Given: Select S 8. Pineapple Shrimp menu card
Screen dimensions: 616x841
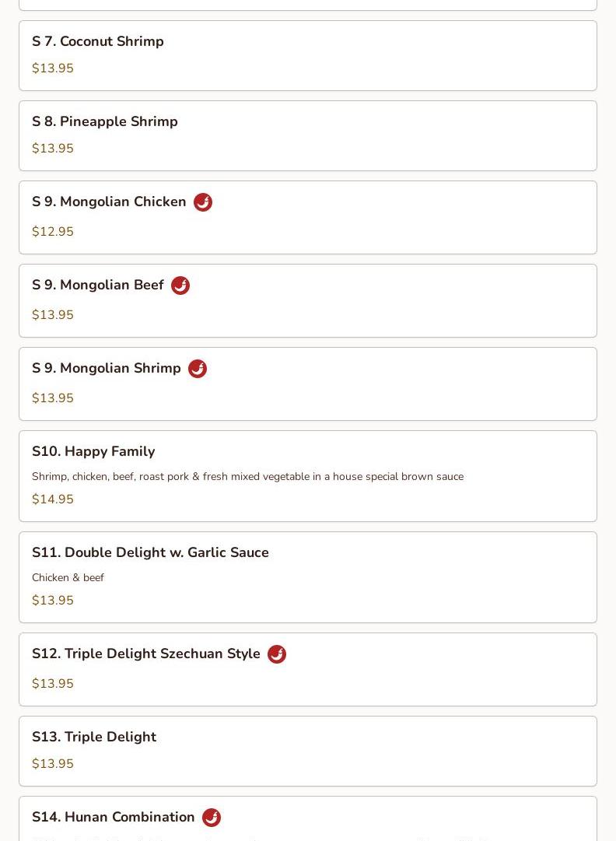Looking at the screenshot, I should point(308,135).
